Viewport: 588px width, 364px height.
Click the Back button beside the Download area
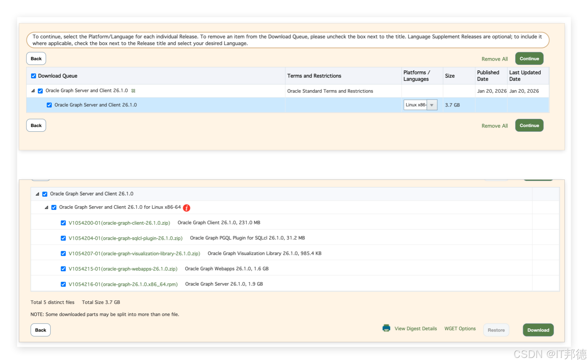pyautogui.click(x=41, y=330)
